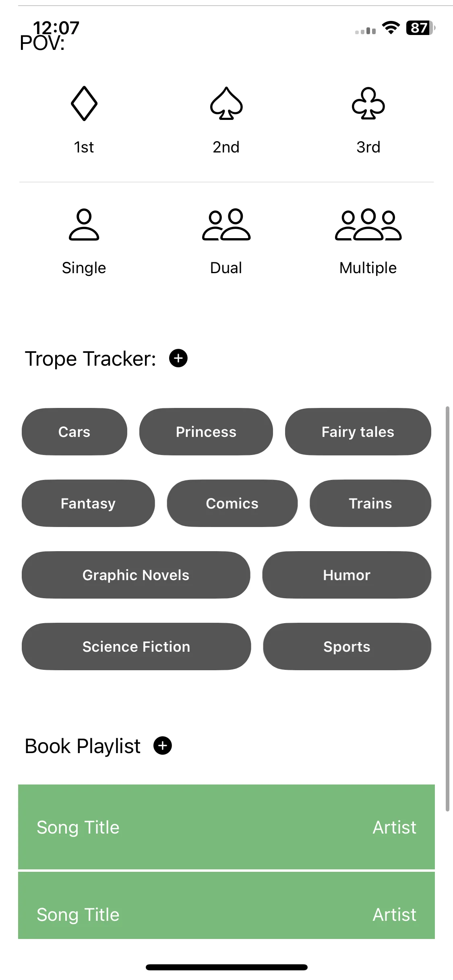Select the Humor tag
This screenshot has height=980, width=453.
point(347,575)
